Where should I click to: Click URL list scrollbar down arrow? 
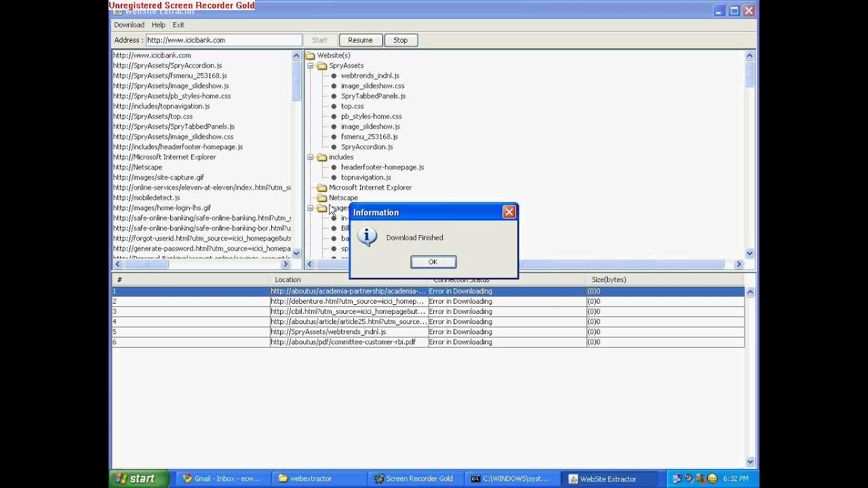click(x=296, y=253)
